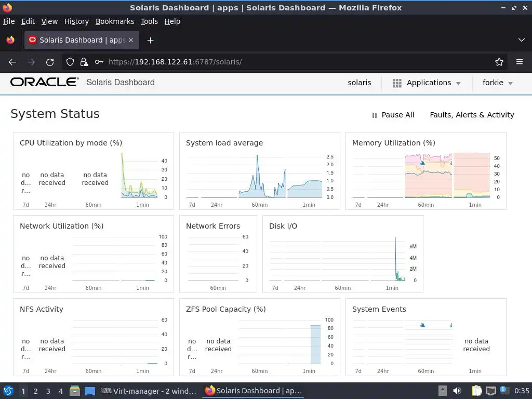The height and width of the screenshot is (399, 532).
Task: Open Faults, Alerts & Activity
Action: click(x=472, y=115)
